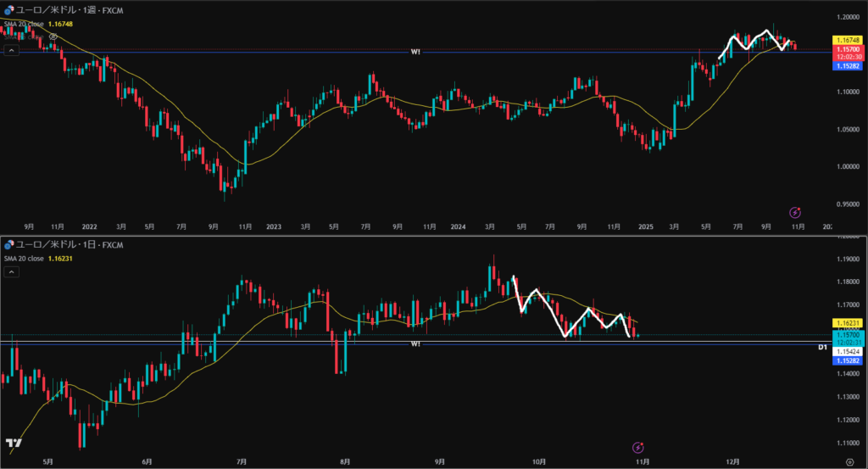868x469 pixels.
Task: Click the EUR/USD symbol icon in daily chart
Action: tap(8, 246)
